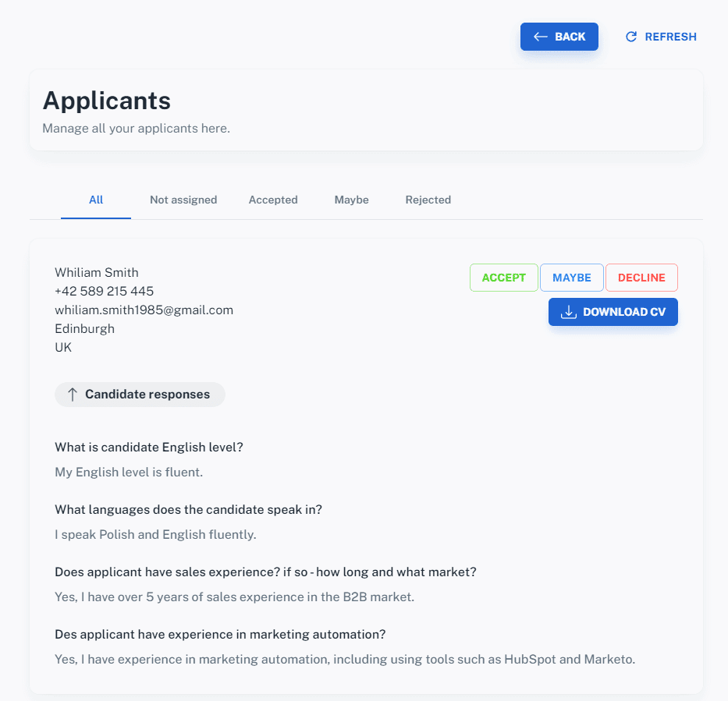Click the left arrow icon in Back button
The image size is (728, 701).
pyautogui.click(x=541, y=37)
